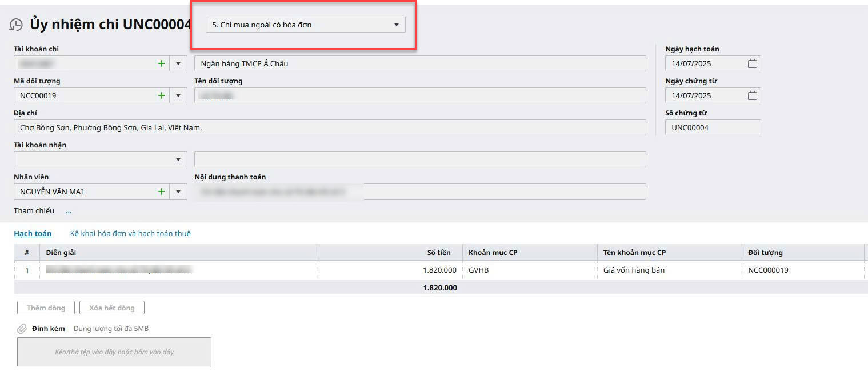Click the file attachment drop zone
This screenshot has height=371, width=868.
tap(114, 352)
